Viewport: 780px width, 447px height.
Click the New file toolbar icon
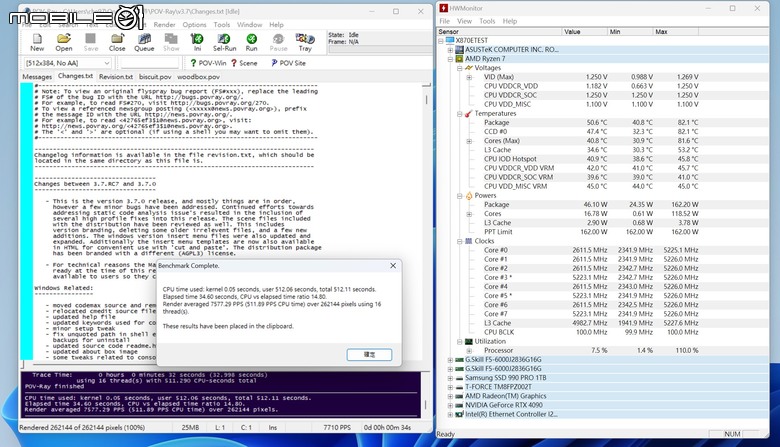point(37,42)
